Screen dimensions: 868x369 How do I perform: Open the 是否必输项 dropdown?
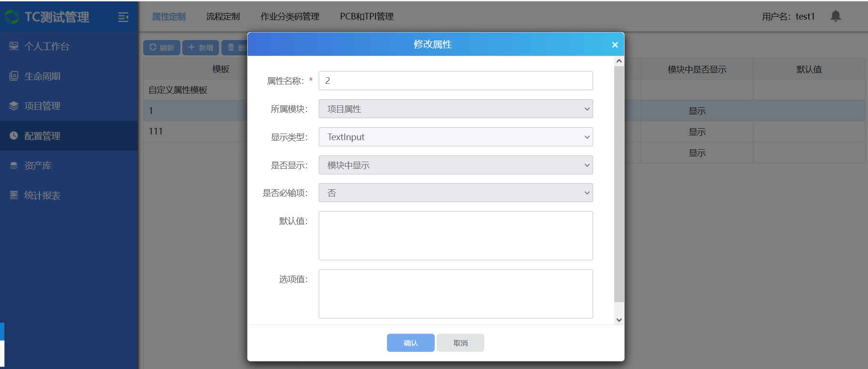(x=455, y=193)
